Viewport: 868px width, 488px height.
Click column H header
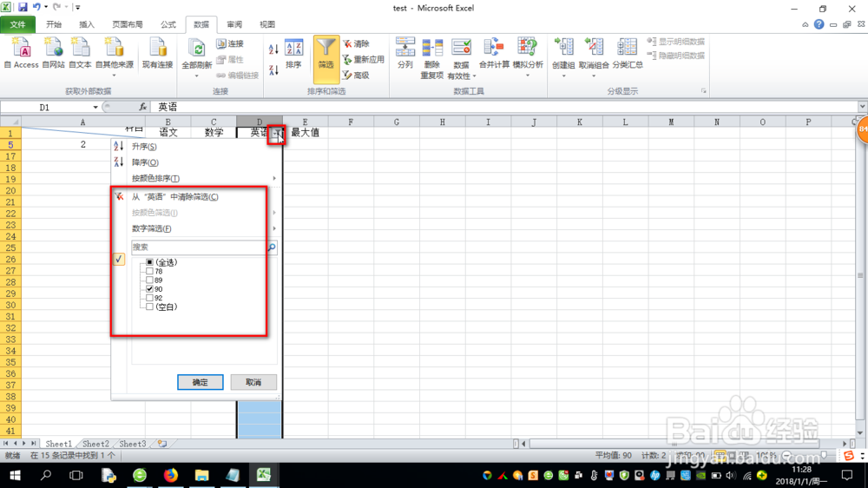click(x=443, y=122)
